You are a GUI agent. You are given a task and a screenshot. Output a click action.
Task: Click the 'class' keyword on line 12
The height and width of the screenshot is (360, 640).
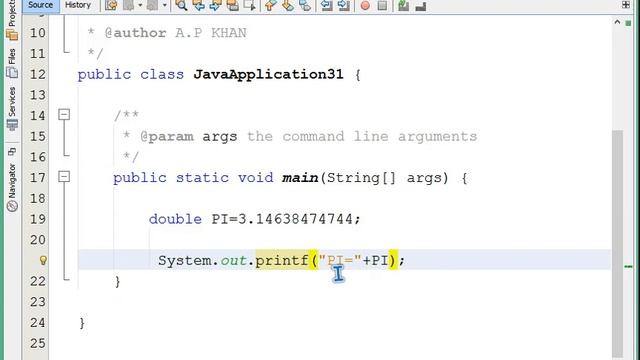coord(162,75)
